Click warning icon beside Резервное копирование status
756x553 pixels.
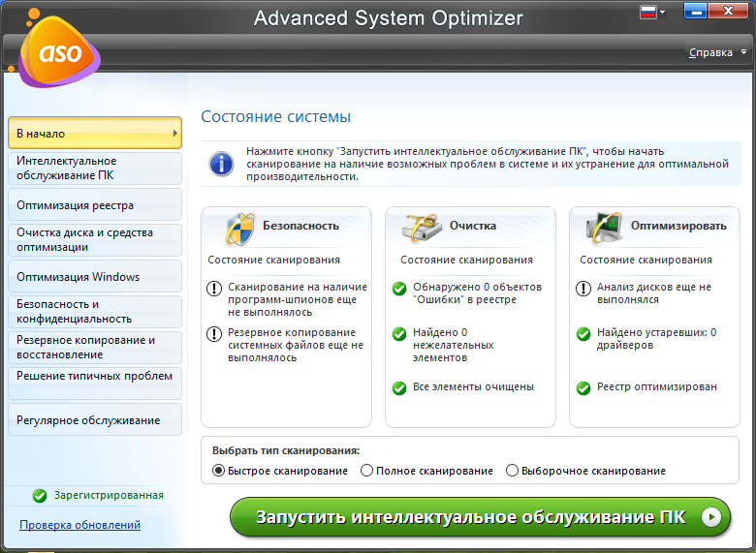[213, 334]
